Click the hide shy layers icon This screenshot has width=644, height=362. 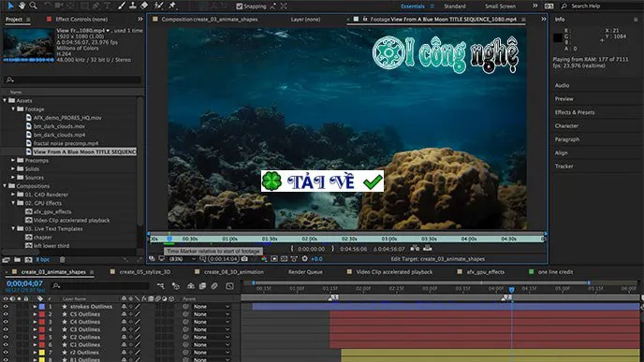[x=191, y=285]
